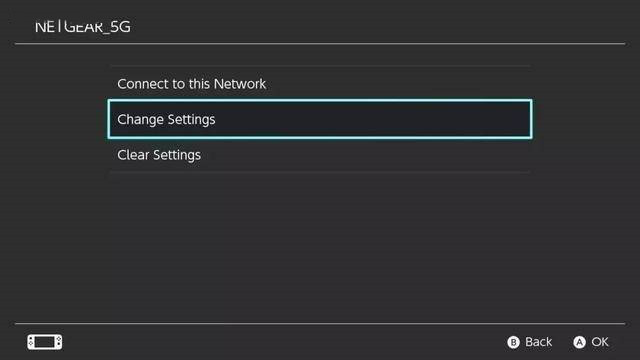
Task: Go back using the Back label
Action: 538,342
